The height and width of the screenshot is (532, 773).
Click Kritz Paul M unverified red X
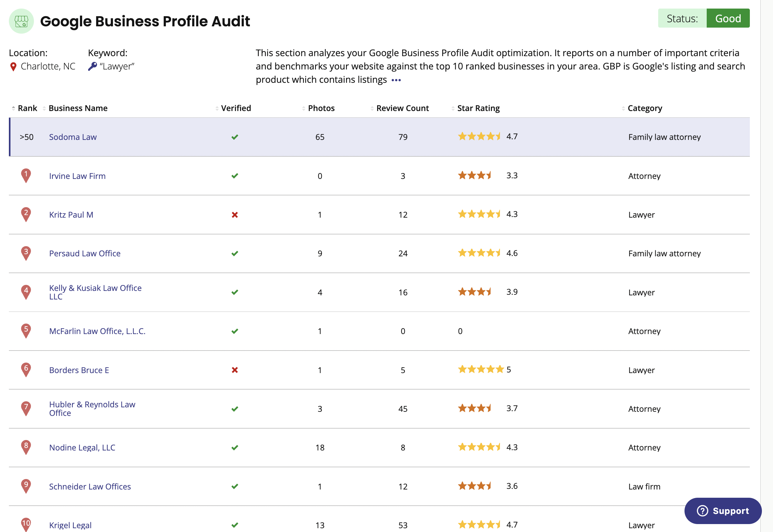[x=235, y=215]
